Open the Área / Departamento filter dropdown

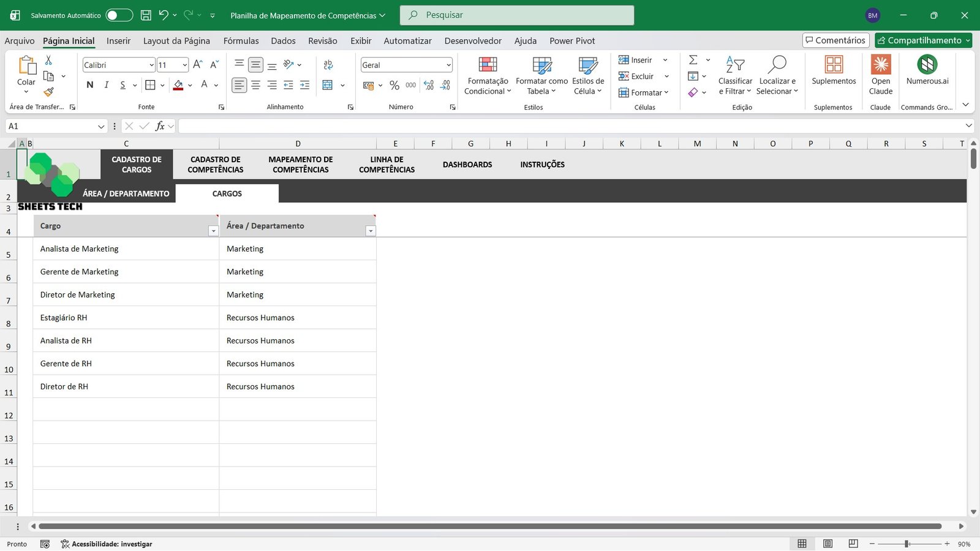click(x=371, y=231)
